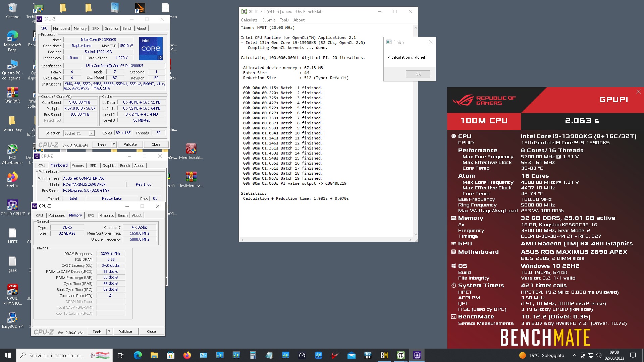Viewport: 644px width, 362px height.
Task: Open File Explorer from the taskbar
Action: 154,355
